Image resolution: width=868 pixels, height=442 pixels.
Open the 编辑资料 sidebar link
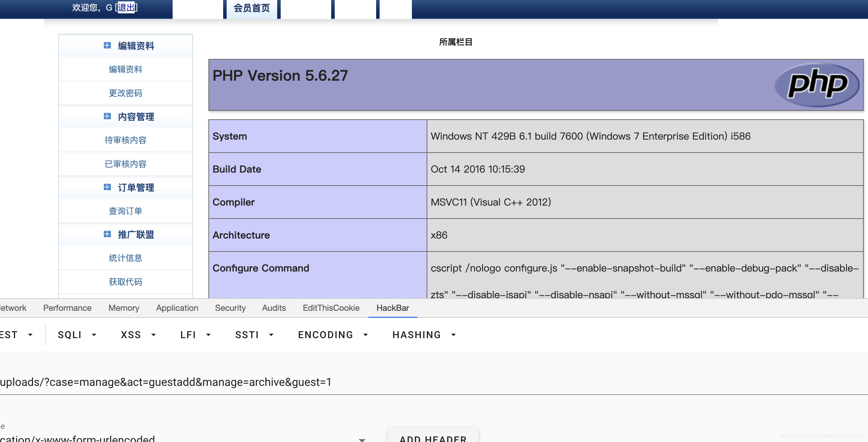point(126,69)
